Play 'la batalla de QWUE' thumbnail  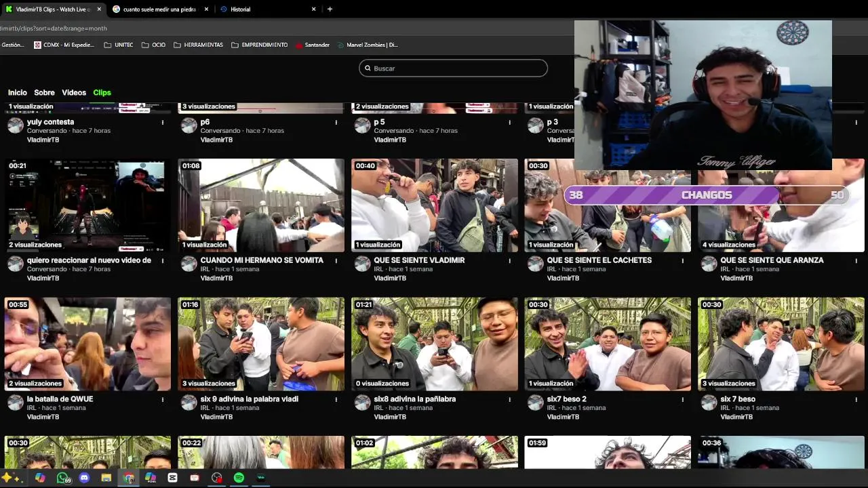(87, 344)
